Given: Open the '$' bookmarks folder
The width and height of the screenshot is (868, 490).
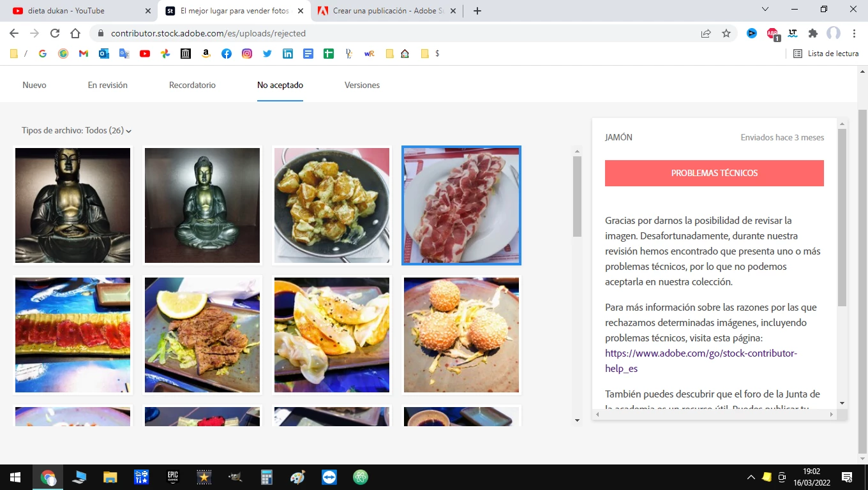Looking at the screenshot, I should click(x=430, y=54).
